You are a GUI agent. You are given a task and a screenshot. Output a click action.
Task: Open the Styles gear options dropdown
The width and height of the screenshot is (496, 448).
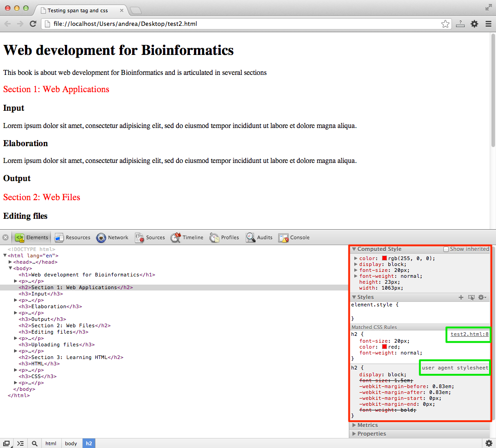click(x=482, y=297)
